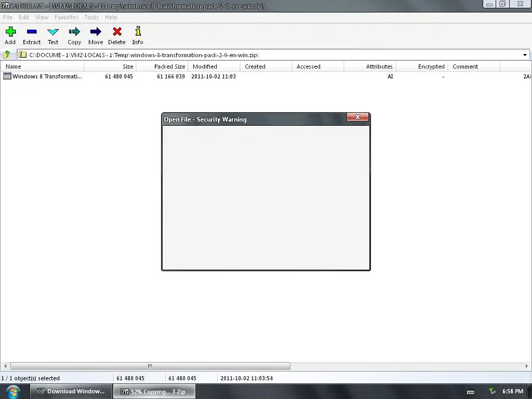Click the 6:58 PM taskbar clock
This screenshot has width=532, height=399.
point(513,392)
